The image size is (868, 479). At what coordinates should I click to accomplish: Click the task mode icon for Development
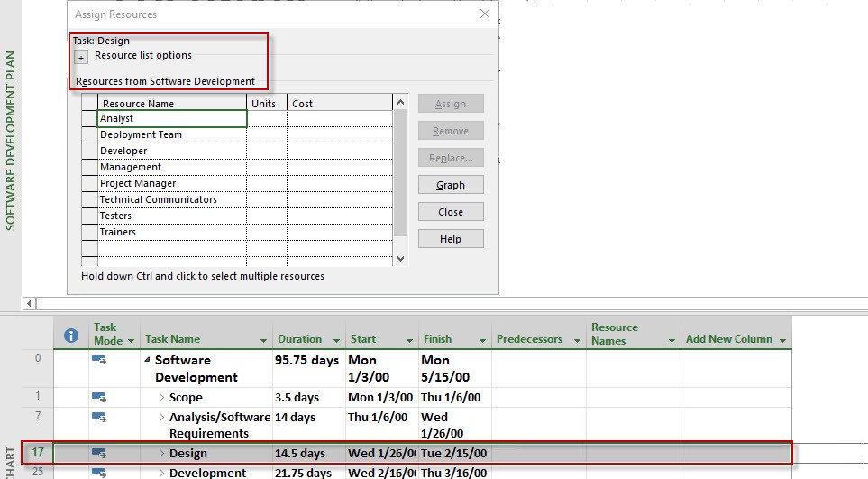pos(99,473)
